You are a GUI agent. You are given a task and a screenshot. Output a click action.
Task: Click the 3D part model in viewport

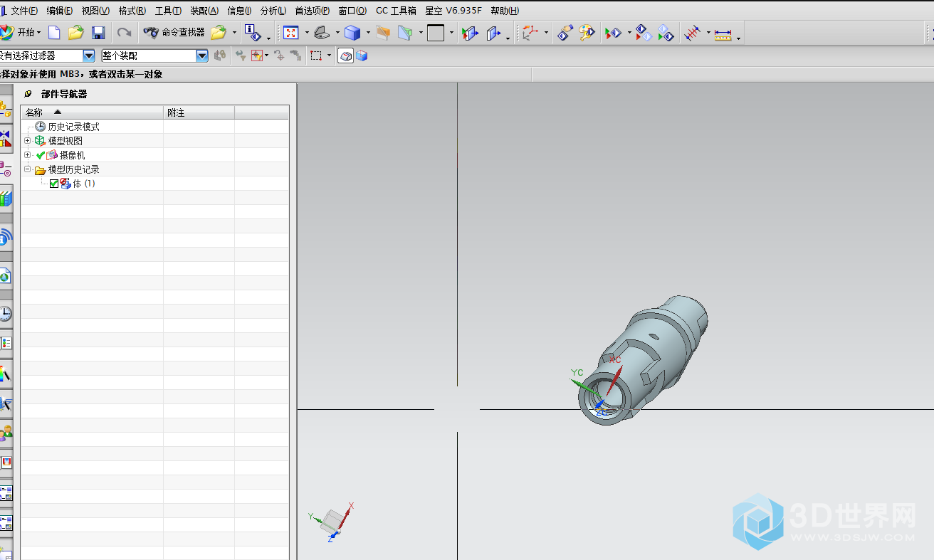tap(644, 360)
